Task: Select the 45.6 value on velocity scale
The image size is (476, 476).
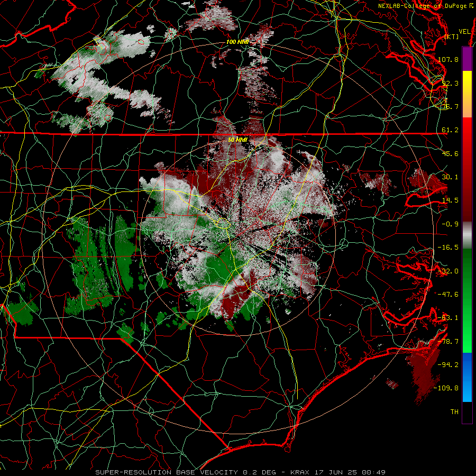Action: pos(450,153)
